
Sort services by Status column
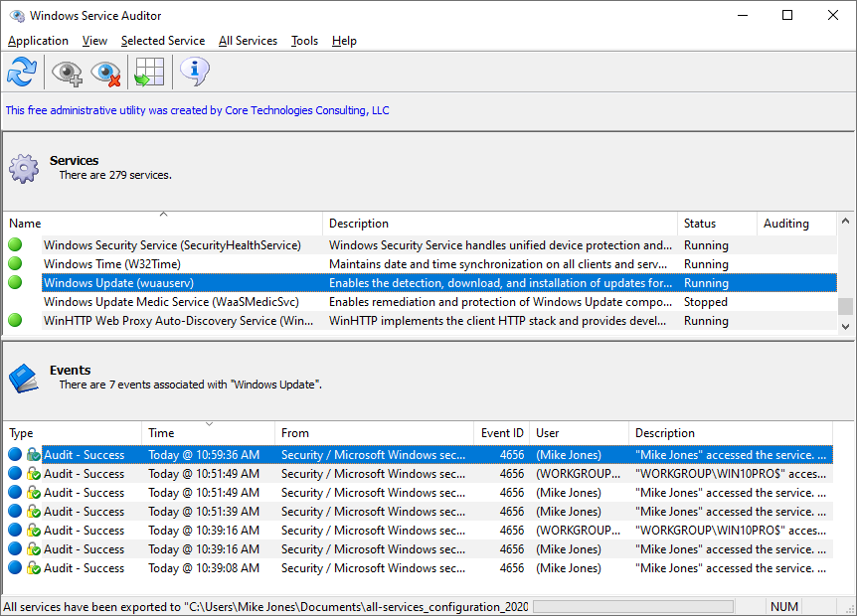pyautogui.click(x=717, y=224)
